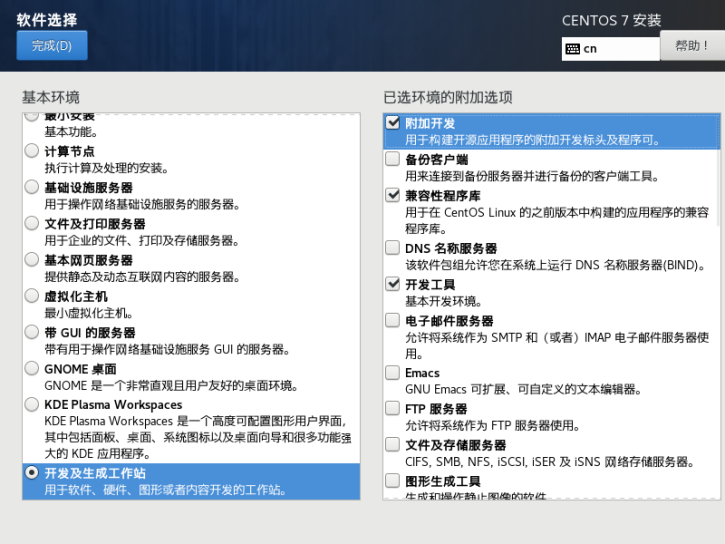Click the text 执行计算及处理的安装。

coord(106,168)
